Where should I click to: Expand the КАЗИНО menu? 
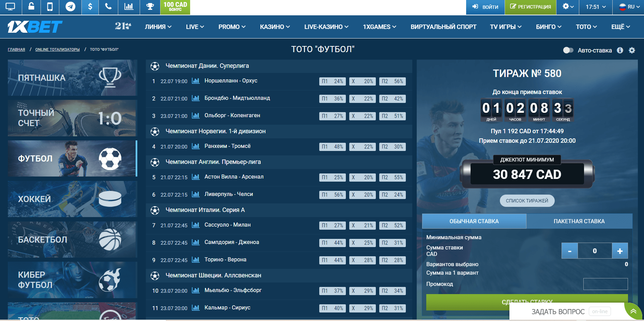pos(275,27)
